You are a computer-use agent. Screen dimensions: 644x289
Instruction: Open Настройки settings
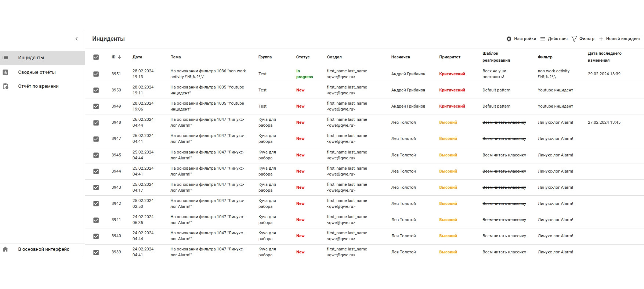coord(521,39)
